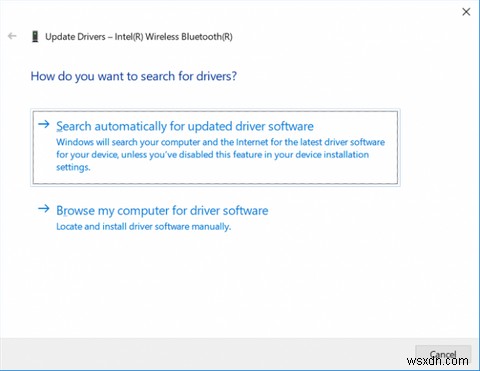The image size is (480, 371).
Task: Click 'Locate and install driver software manually.' text
Action: coord(144,227)
